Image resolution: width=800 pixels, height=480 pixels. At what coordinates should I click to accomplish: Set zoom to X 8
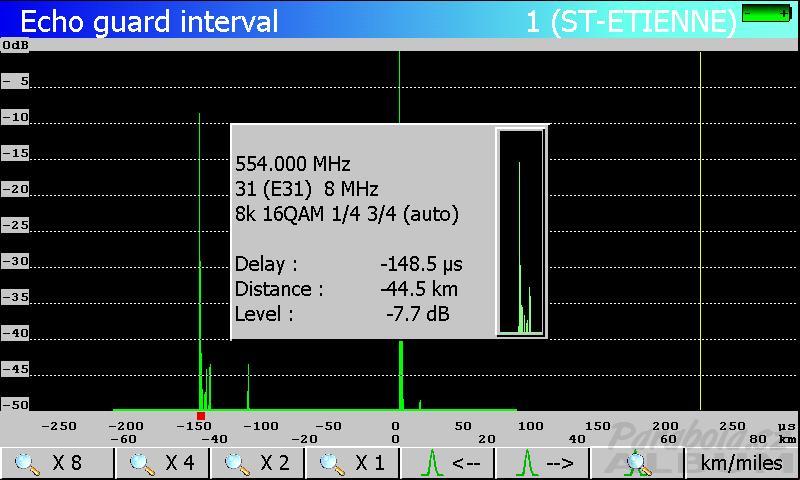pos(57,463)
